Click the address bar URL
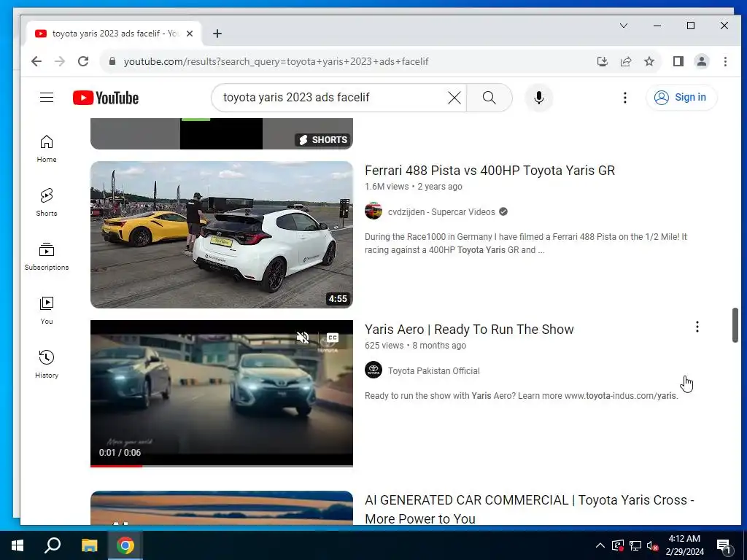Screen dimensions: 747x560 click(x=276, y=61)
